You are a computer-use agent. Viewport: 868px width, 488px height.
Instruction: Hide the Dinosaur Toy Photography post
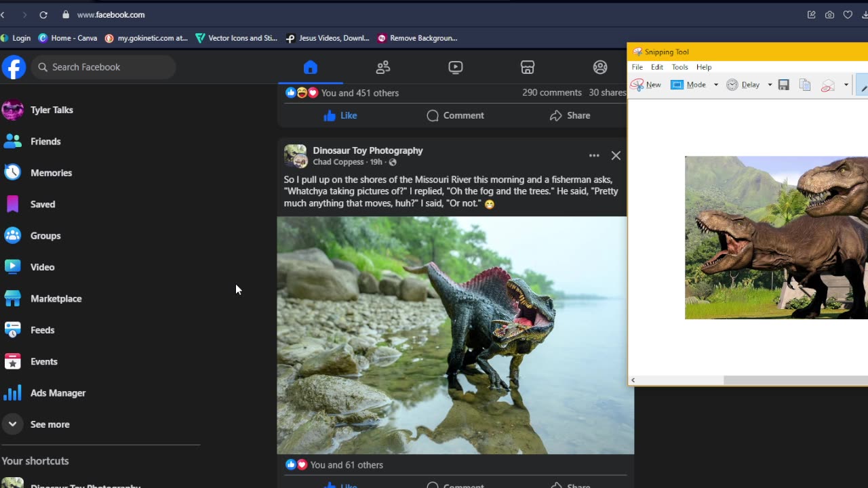pyautogui.click(x=616, y=156)
